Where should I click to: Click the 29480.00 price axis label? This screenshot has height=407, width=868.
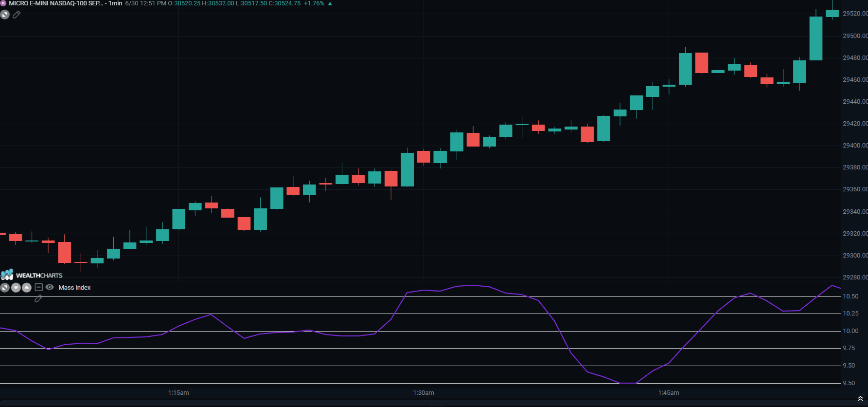pyautogui.click(x=855, y=58)
